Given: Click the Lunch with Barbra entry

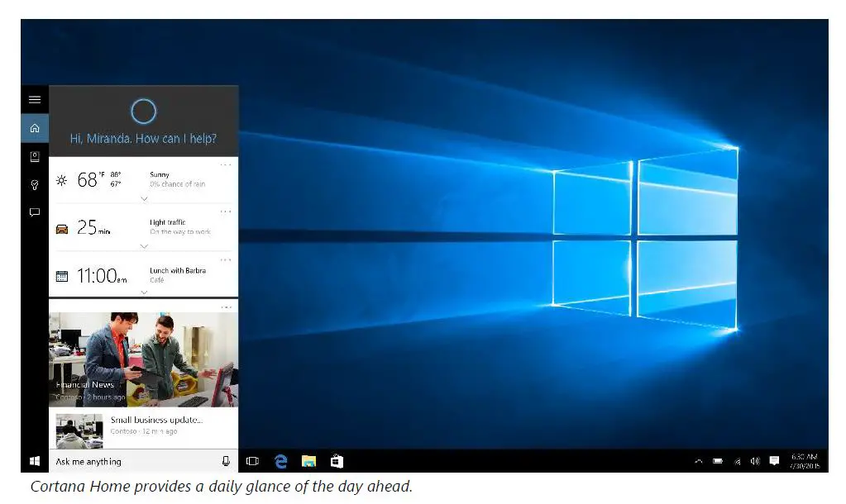Looking at the screenshot, I should click(178, 271).
